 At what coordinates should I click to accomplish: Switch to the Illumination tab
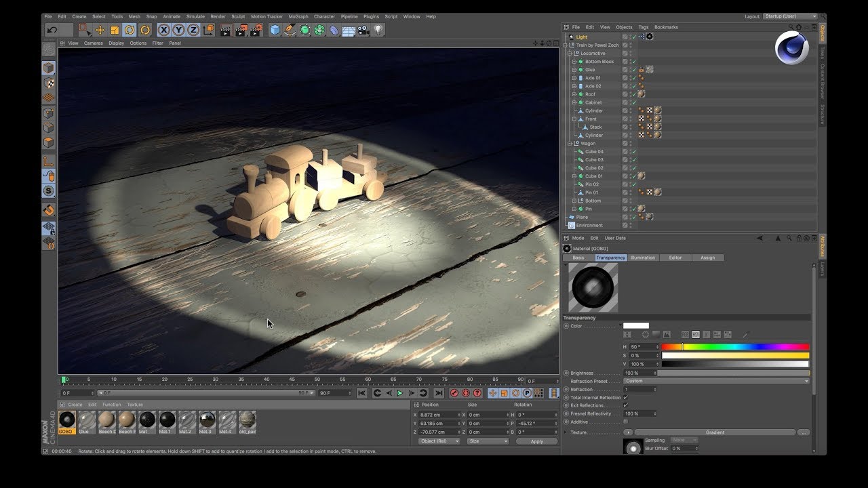[x=643, y=258]
